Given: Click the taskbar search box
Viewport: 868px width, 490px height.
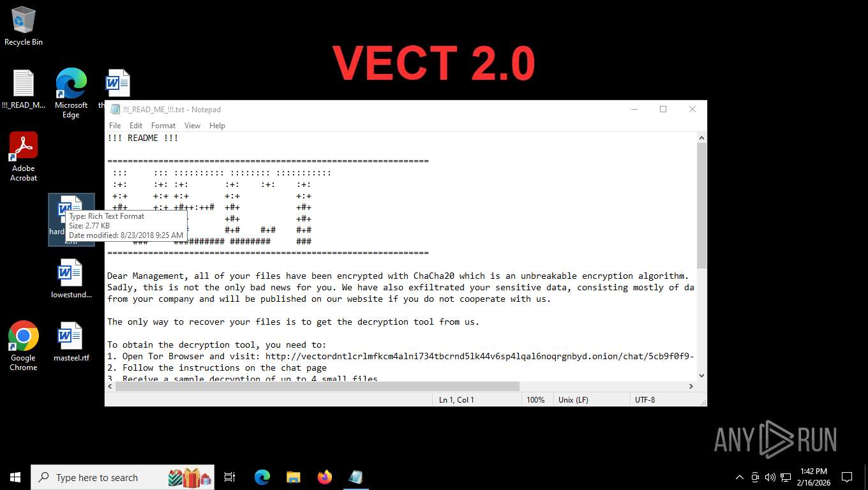Looking at the screenshot, I should pos(123,477).
